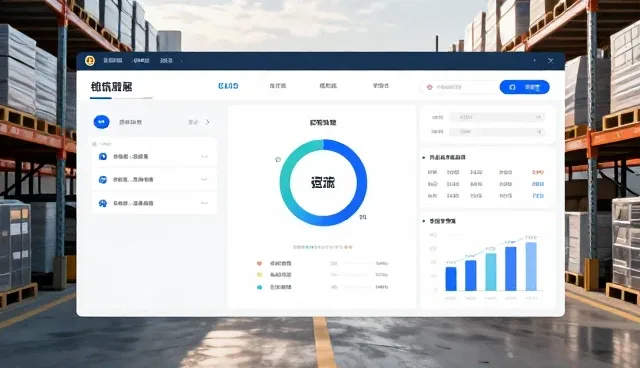Switch to the first grey tab after the blue tab
Viewport: 640px width, 368px height.
pyautogui.click(x=278, y=86)
